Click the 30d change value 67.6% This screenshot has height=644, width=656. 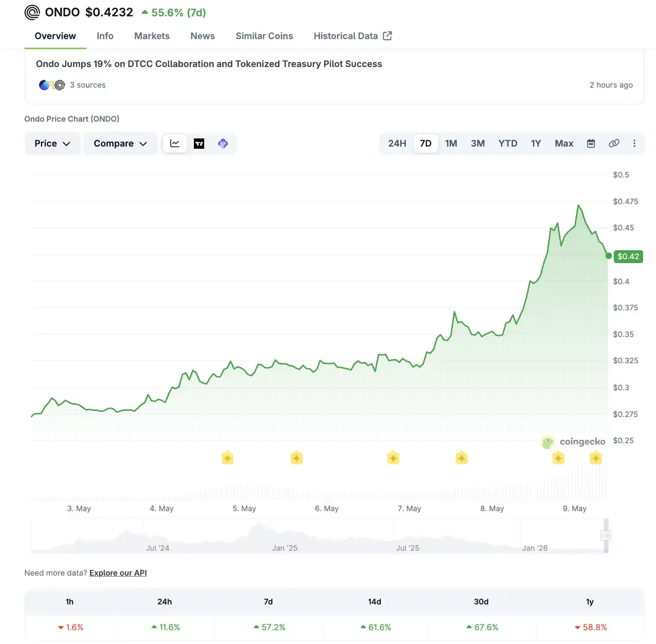click(482, 628)
